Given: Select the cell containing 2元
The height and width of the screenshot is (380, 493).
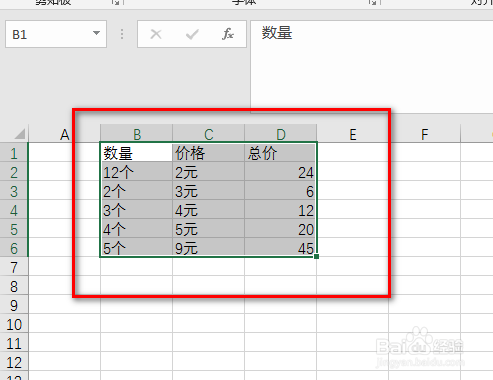Looking at the screenshot, I should pyautogui.click(x=208, y=172).
